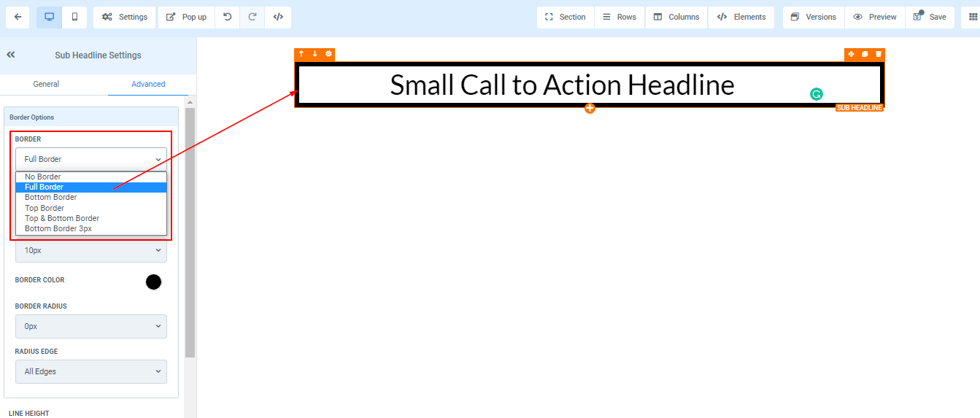980x418 pixels.
Task: Open the Settings menu
Action: click(125, 17)
